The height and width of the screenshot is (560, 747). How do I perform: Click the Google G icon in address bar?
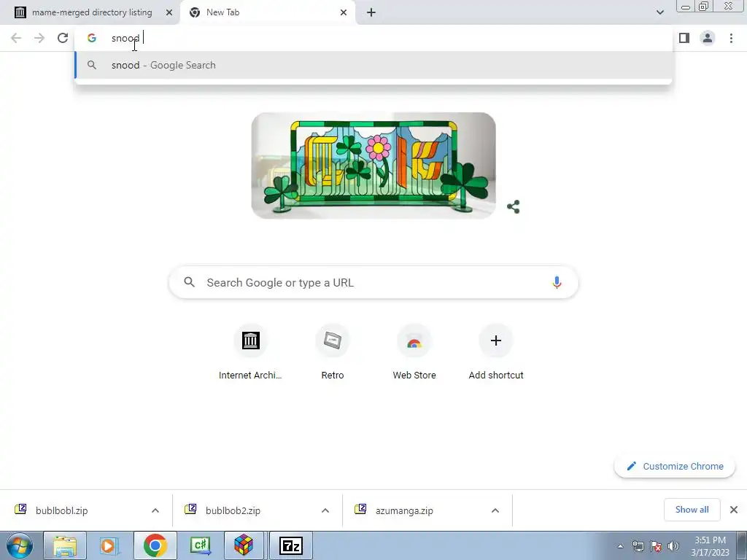pos(92,38)
